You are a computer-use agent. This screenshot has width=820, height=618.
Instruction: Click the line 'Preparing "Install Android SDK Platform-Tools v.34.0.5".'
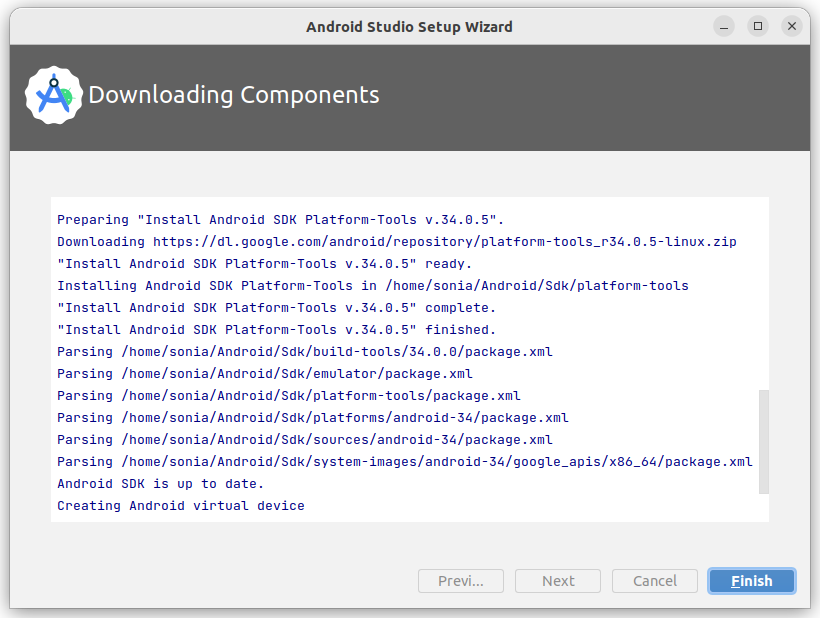point(280,220)
